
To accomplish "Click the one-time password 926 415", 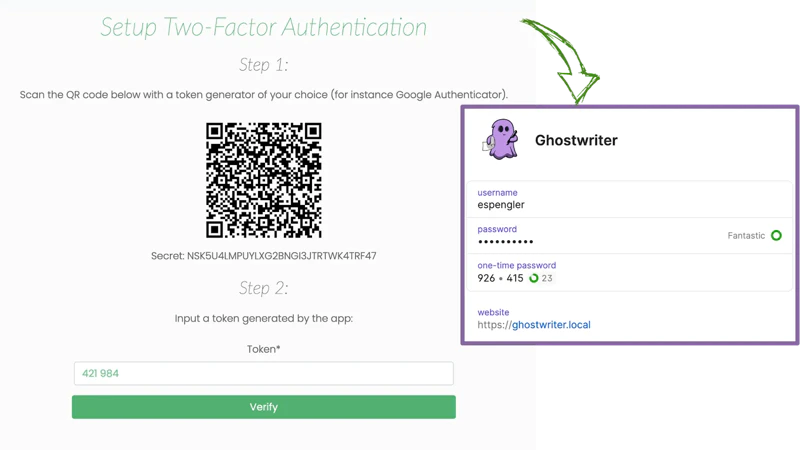I will pyautogui.click(x=501, y=278).
